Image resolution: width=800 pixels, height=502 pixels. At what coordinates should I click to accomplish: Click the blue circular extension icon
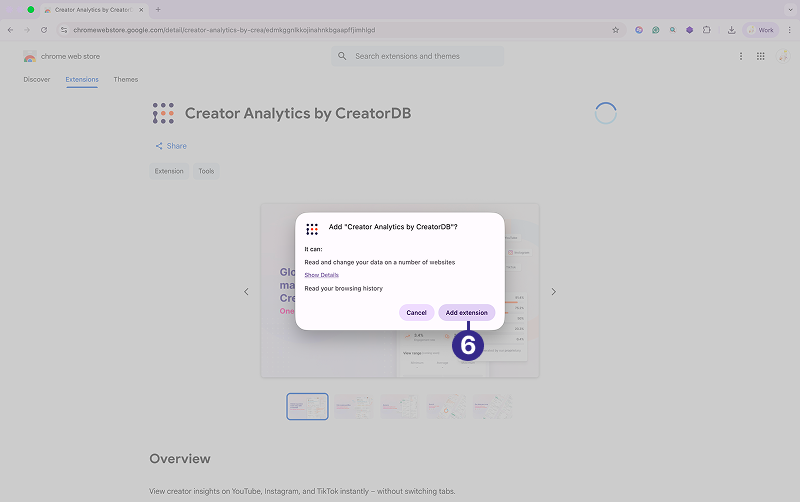point(639,30)
